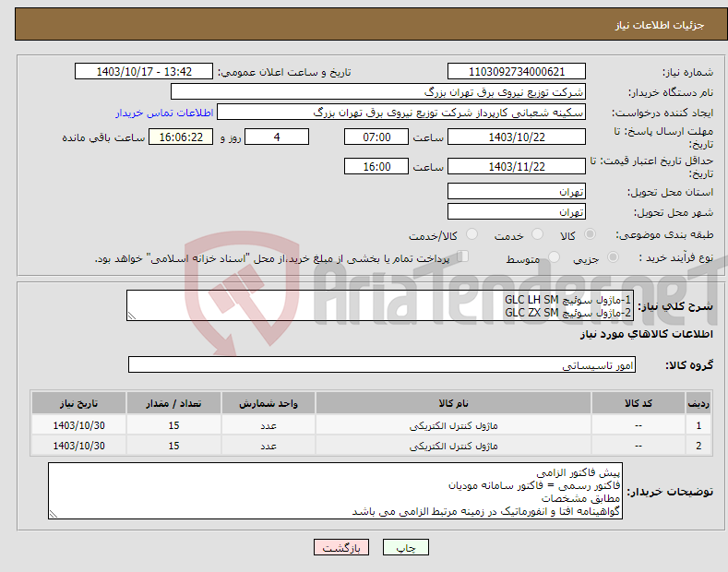The image size is (728, 572).
Task: Toggle the Islamic treasury payment checkbox
Action: 463,256
